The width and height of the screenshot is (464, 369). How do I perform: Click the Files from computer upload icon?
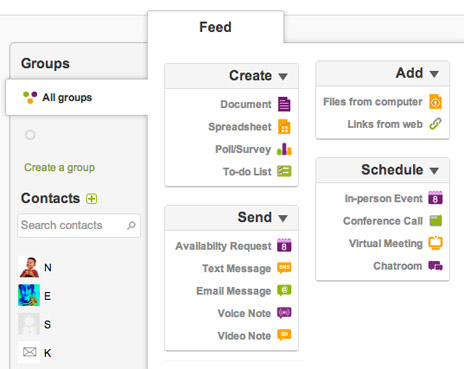pyautogui.click(x=435, y=102)
